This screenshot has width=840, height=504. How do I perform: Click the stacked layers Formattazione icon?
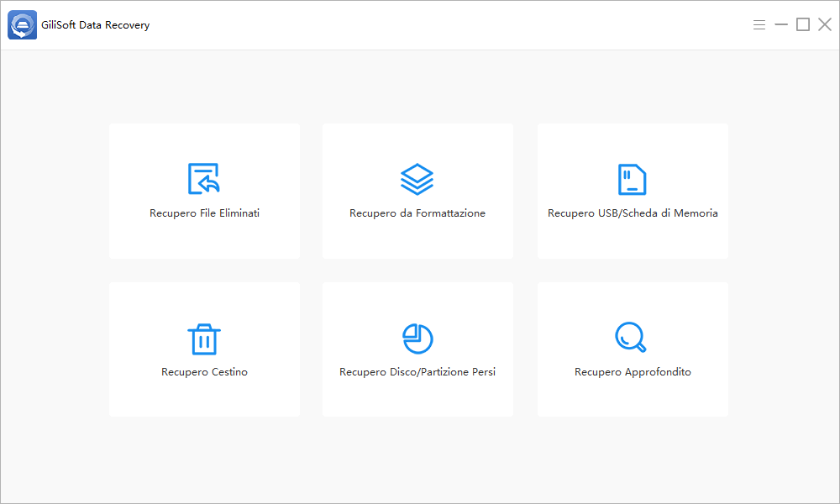pos(417,179)
